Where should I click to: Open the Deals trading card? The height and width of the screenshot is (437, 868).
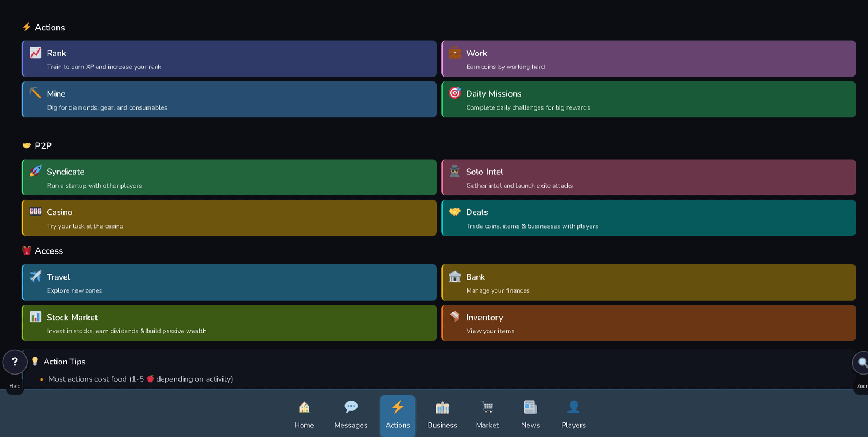point(648,218)
